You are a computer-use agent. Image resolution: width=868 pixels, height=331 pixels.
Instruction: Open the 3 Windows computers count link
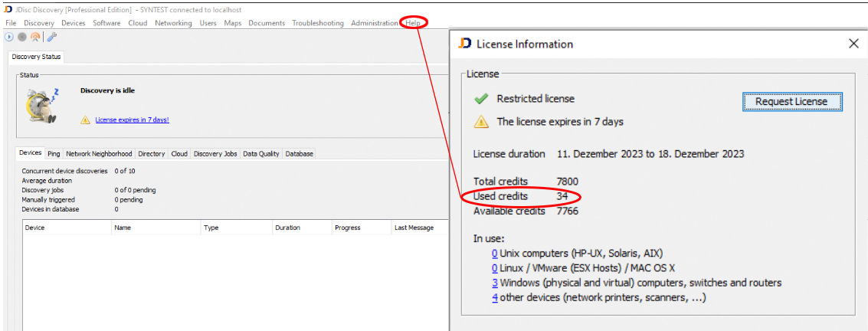click(x=495, y=283)
